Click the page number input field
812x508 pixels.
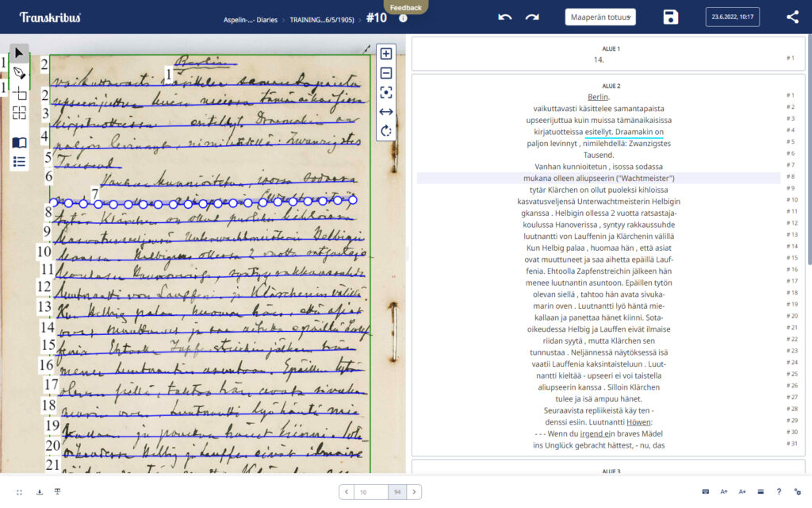point(371,492)
